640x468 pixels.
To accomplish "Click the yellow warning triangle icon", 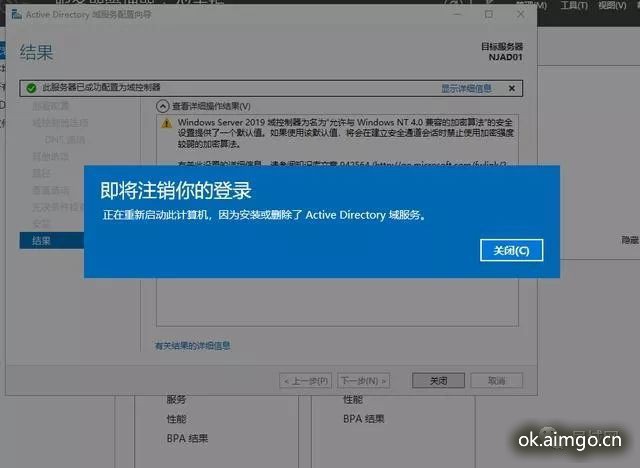I will click(167, 123).
